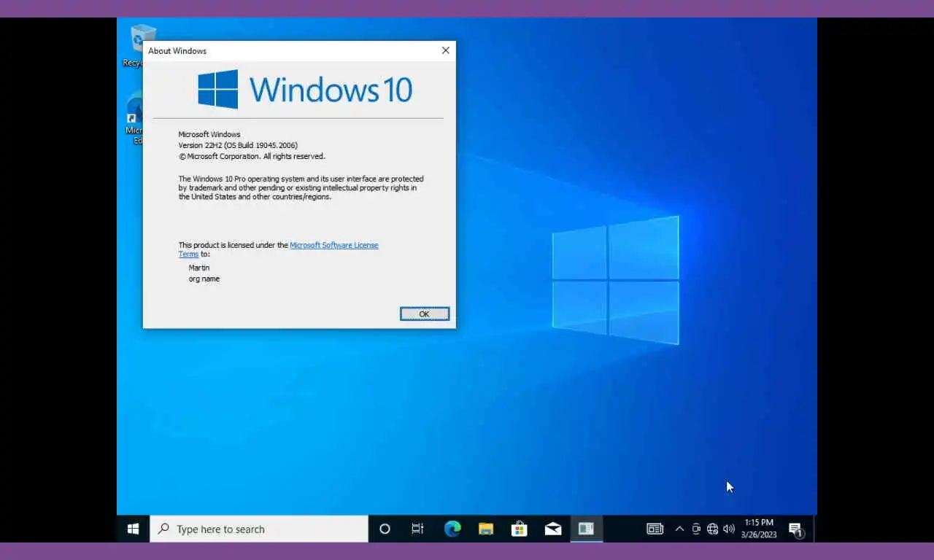
Task: Select the Microsoft Edge desktop shortcut
Action: pos(134,118)
